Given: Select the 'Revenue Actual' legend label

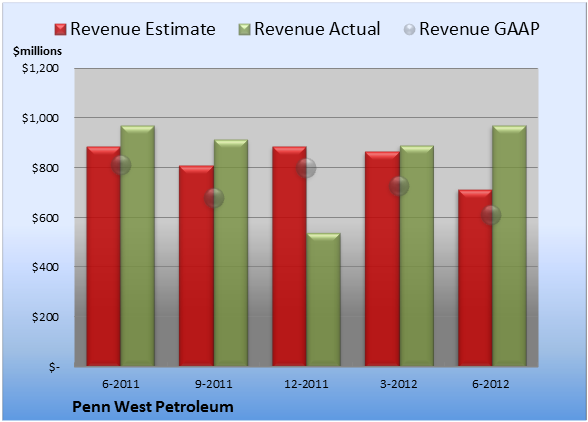Looking at the screenshot, I should [x=317, y=29].
